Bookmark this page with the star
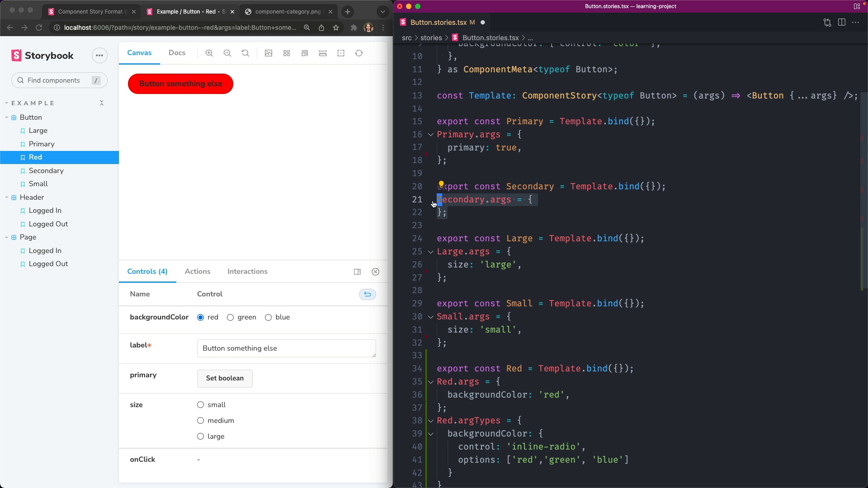The height and width of the screenshot is (488, 868). point(336,28)
